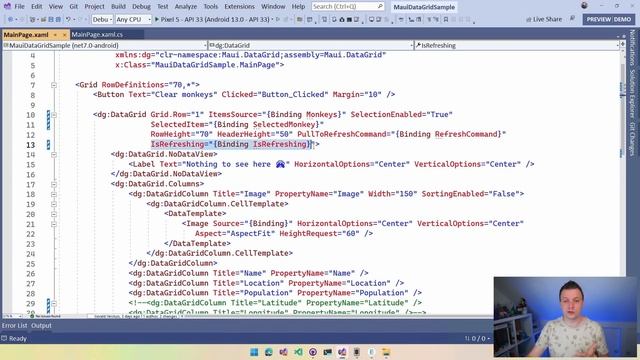Open the View menu
This screenshot has height=360, width=640.
[56, 7]
